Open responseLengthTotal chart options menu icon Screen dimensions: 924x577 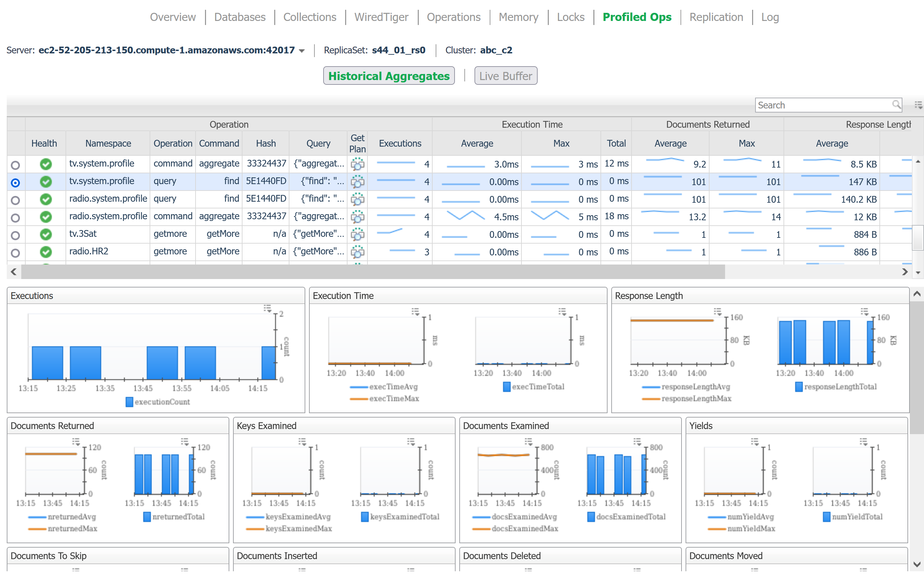point(864,312)
